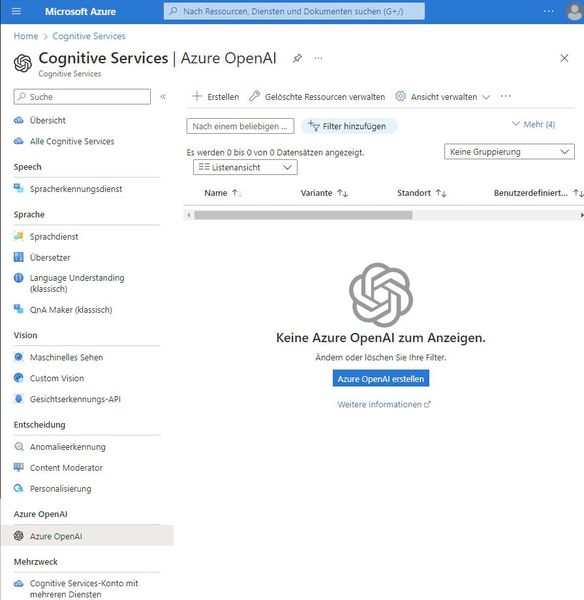The height and width of the screenshot is (600, 584).
Task: Click the Personalisierung icon
Action: pos(18,488)
